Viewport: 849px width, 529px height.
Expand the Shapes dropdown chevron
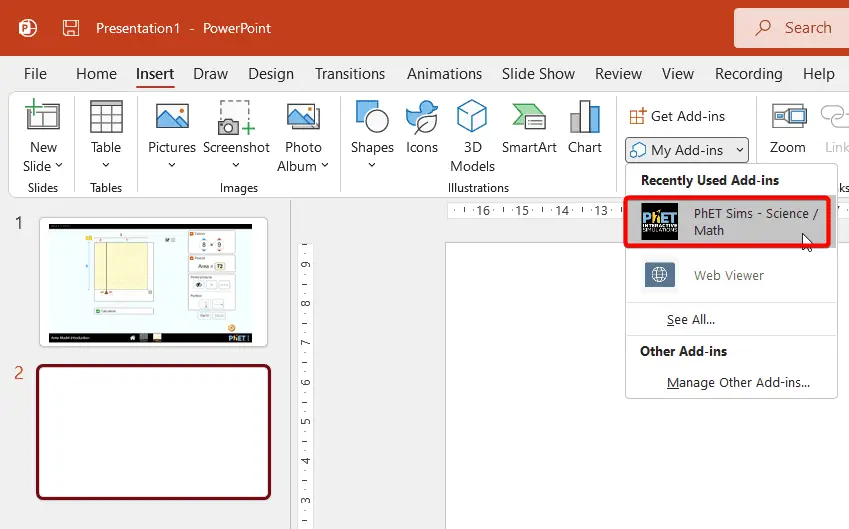(372, 165)
